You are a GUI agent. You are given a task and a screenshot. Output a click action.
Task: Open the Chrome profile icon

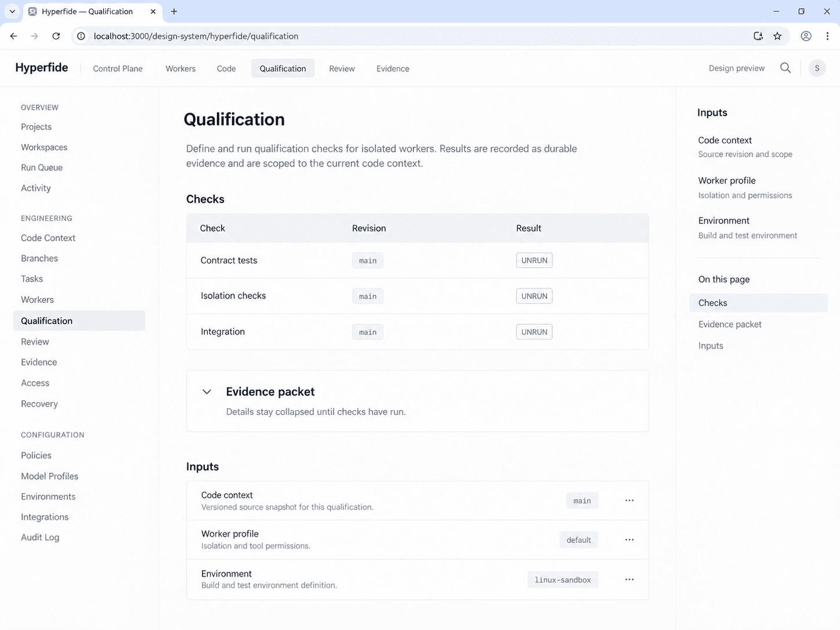806,36
